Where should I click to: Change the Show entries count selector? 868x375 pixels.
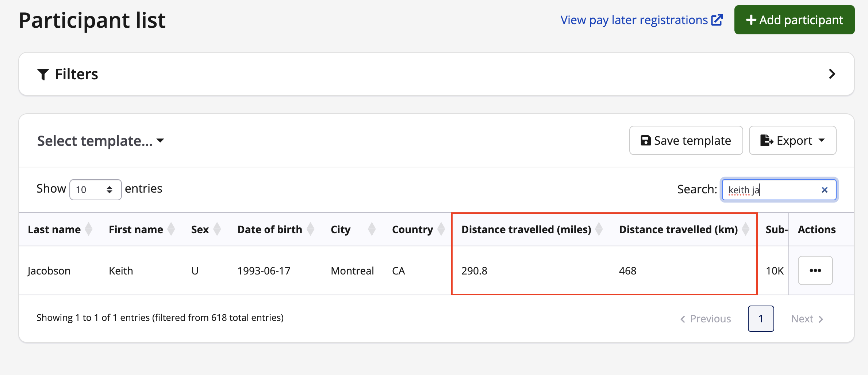95,189
